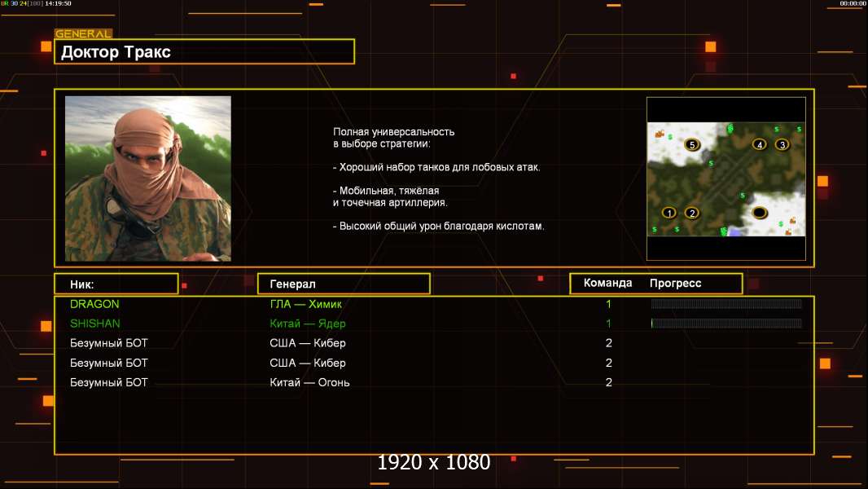Click the line about Мобильная, тяжёлая артиллерия
This screenshot has height=489, width=868.
(390, 196)
